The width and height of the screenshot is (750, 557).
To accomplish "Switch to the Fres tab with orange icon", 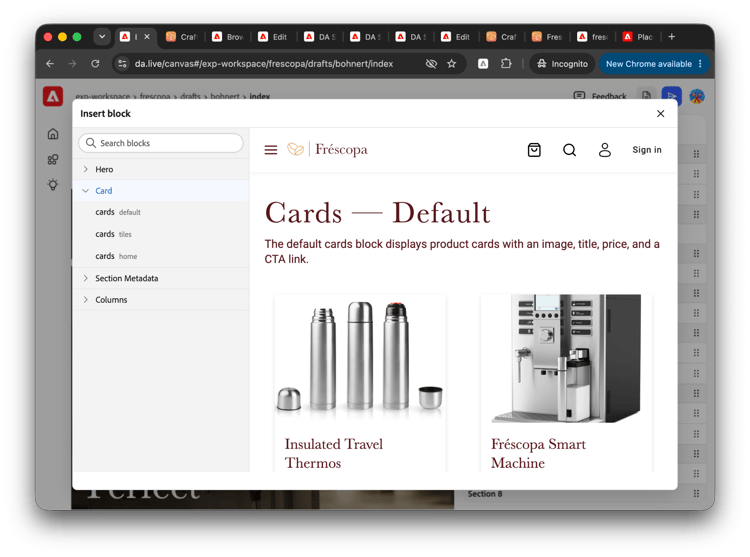I will 548,37.
